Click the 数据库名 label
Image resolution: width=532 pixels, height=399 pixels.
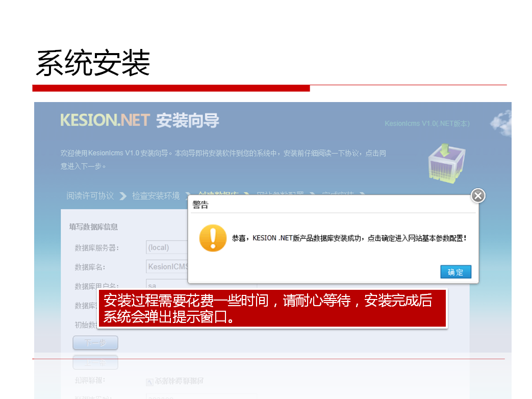pos(90,267)
